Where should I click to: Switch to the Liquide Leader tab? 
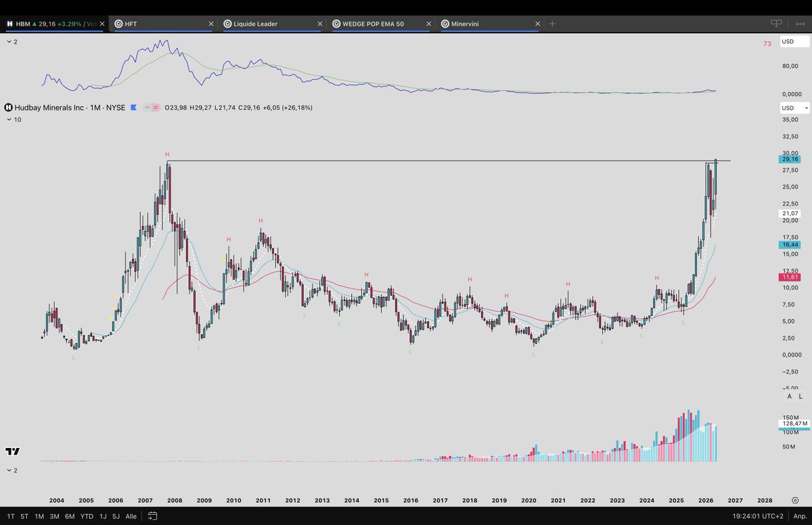click(x=273, y=24)
